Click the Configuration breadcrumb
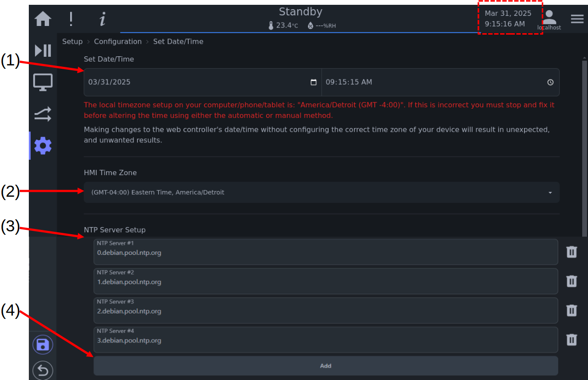588x380 pixels. point(118,41)
